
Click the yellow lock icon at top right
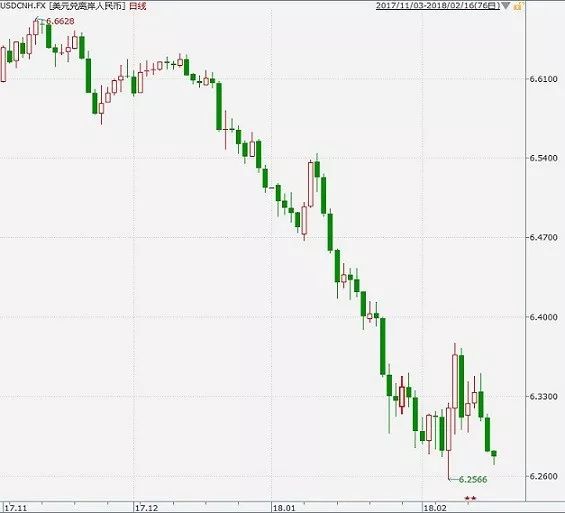point(518,5)
